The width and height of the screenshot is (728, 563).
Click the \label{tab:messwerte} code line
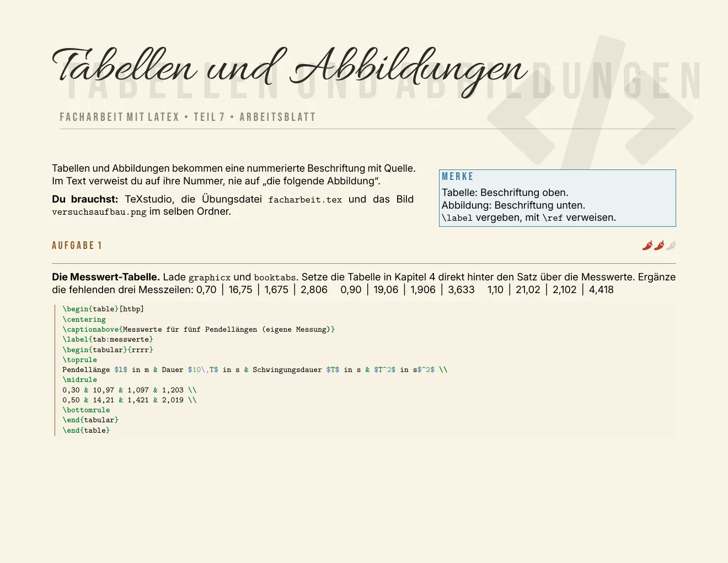[x=108, y=339]
